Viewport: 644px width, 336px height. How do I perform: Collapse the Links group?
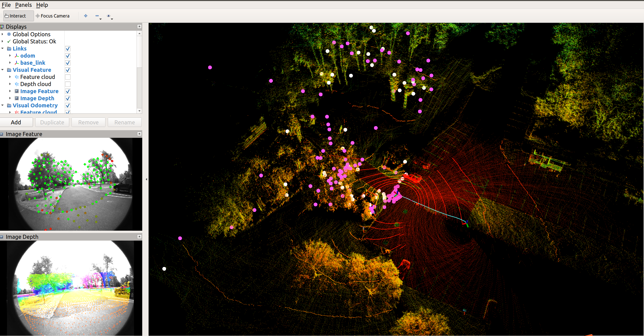(x=3, y=48)
